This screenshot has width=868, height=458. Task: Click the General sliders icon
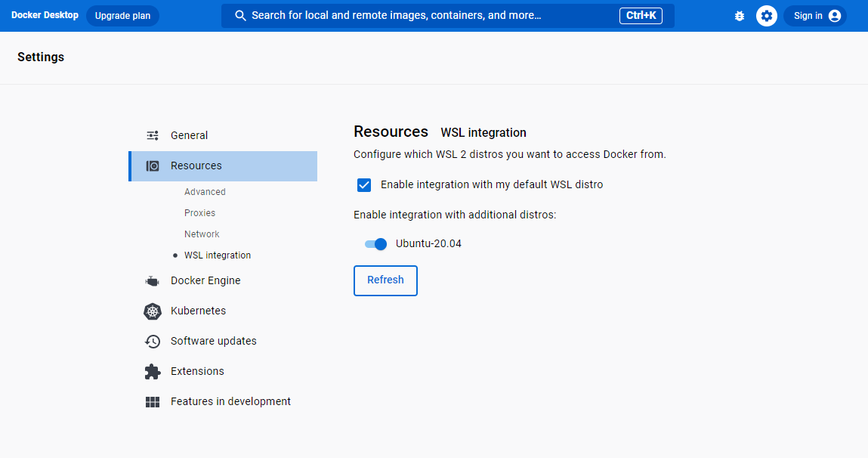coord(153,135)
